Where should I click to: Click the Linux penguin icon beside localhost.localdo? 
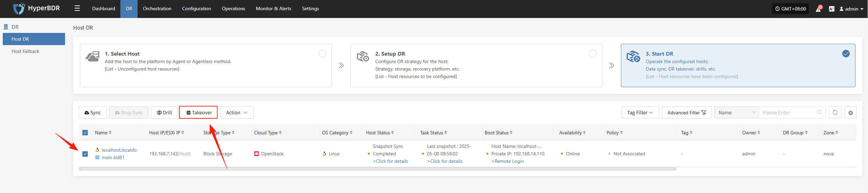pos(97,150)
